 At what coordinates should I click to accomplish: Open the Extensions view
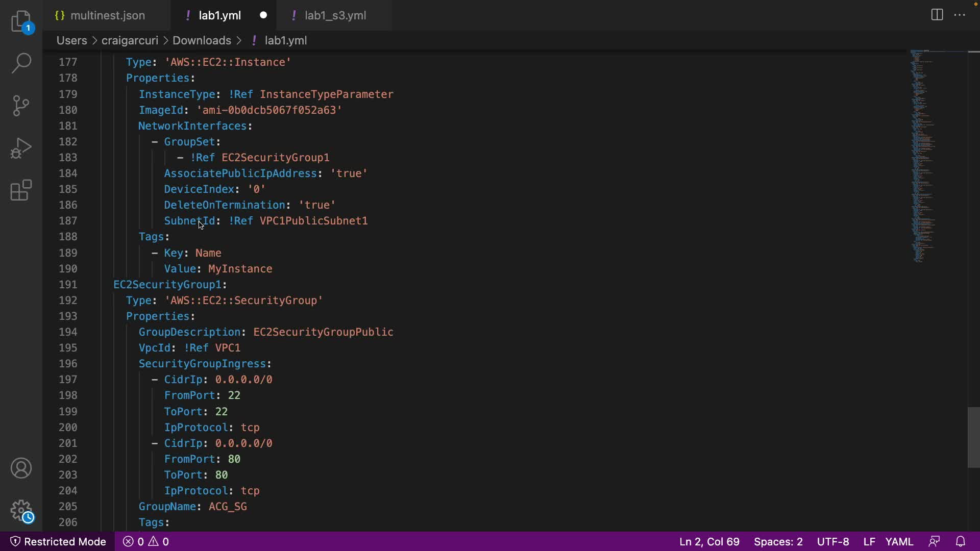pyautogui.click(x=21, y=190)
